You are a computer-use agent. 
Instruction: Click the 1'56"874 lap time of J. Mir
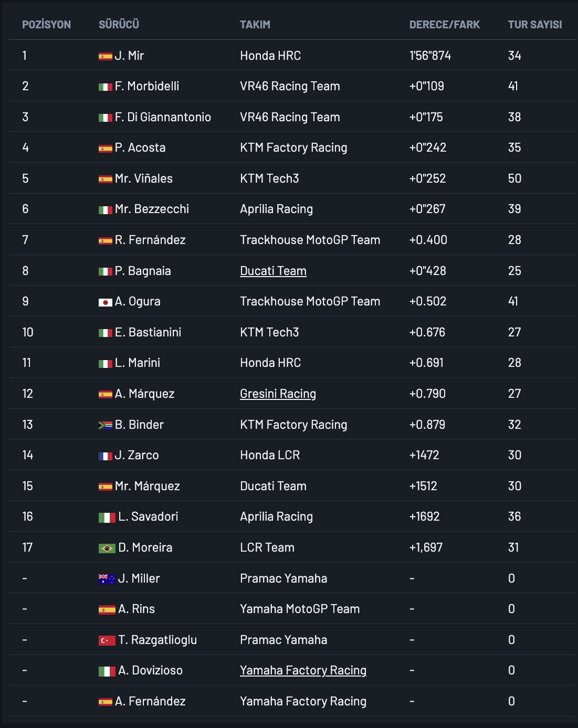coord(430,56)
